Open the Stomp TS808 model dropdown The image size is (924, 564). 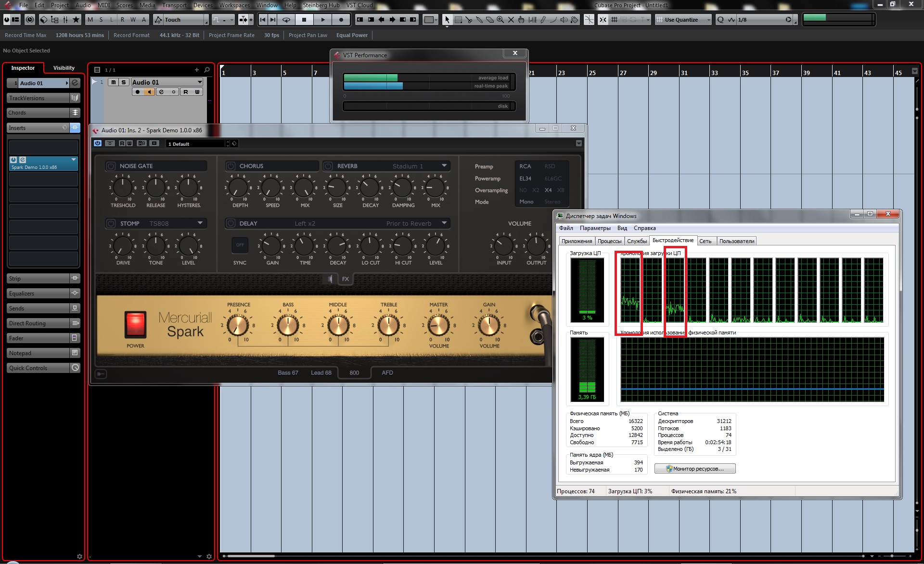tap(200, 223)
